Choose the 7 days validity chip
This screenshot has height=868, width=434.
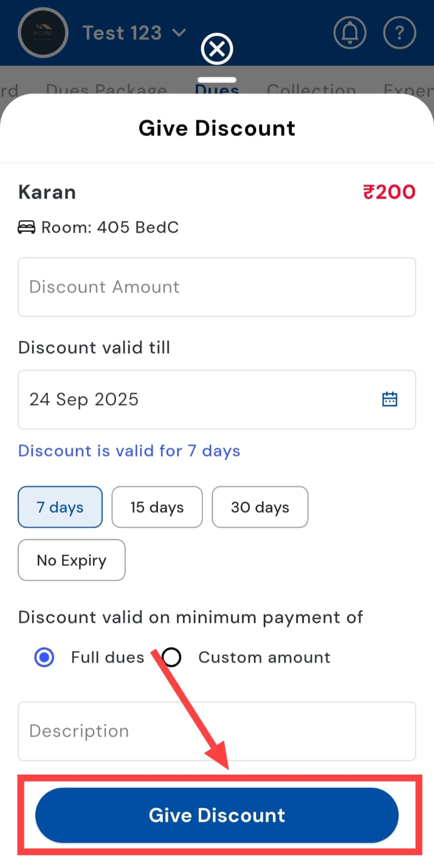60,507
